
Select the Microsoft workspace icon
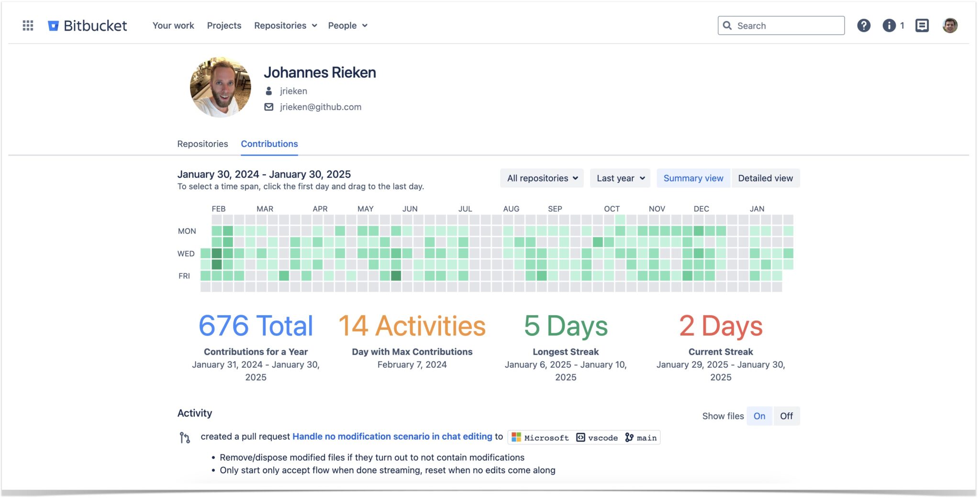tap(515, 437)
